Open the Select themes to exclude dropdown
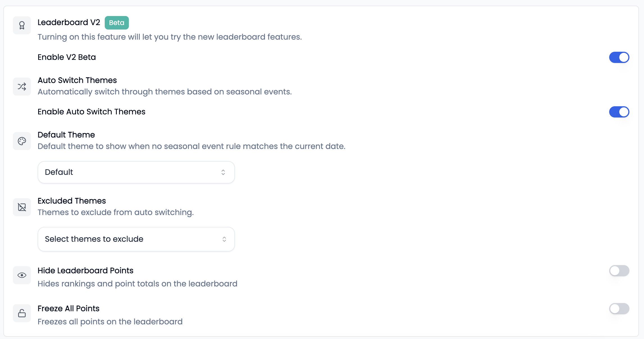 [x=136, y=239]
